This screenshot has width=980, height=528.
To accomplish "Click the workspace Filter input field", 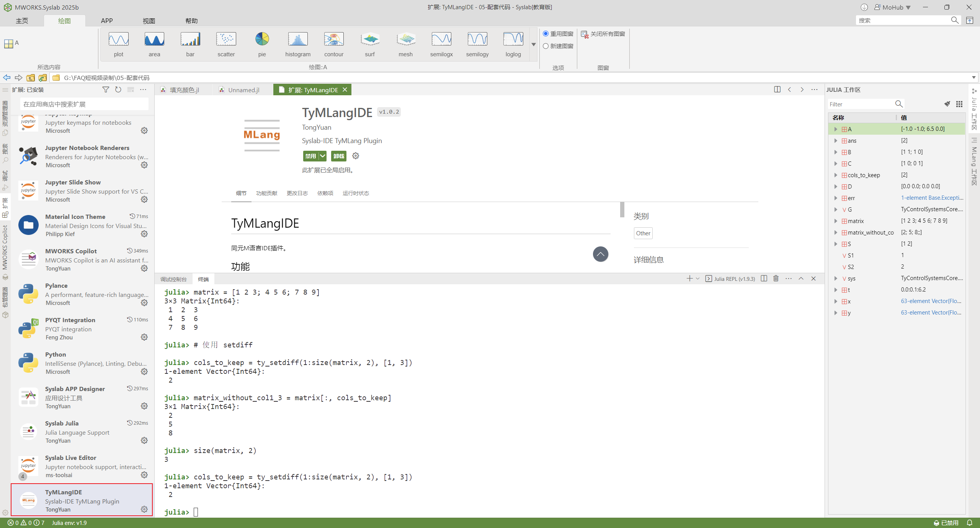I will [861, 104].
